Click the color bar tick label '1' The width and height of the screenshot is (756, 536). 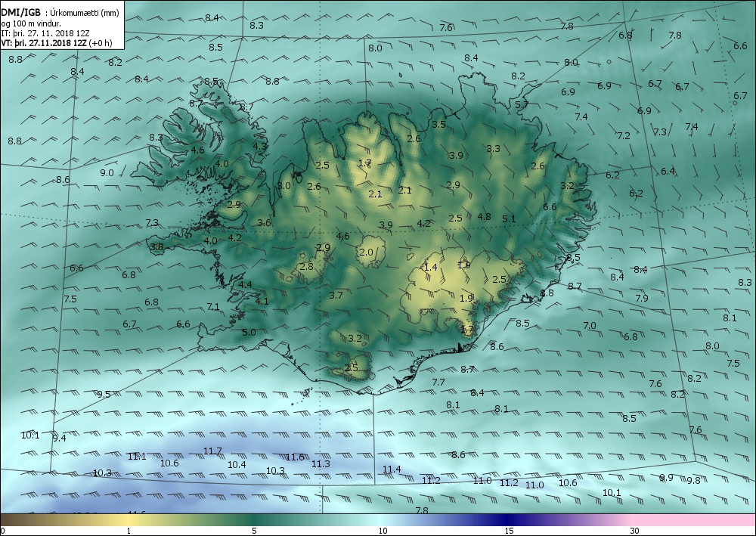click(129, 531)
